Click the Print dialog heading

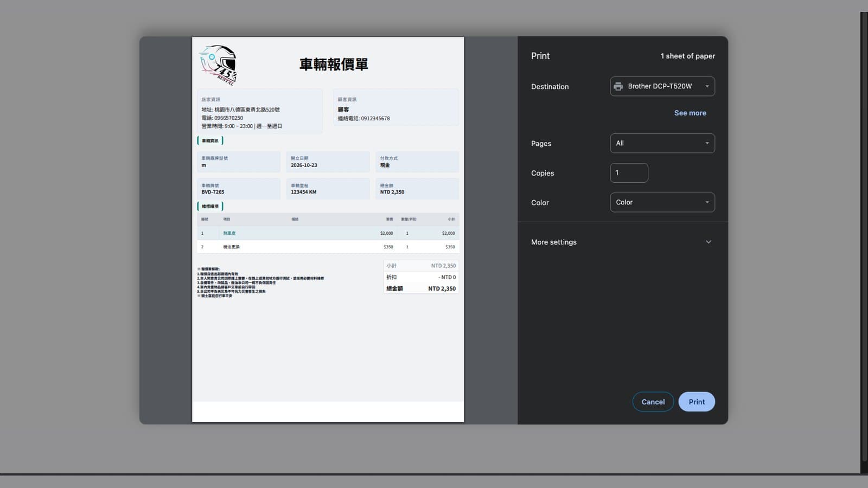[540, 56]
